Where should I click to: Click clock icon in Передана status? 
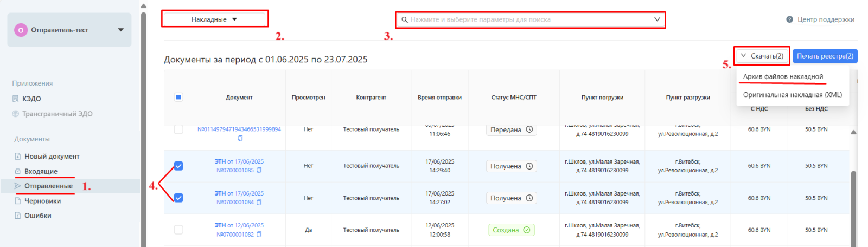point(529,129)
